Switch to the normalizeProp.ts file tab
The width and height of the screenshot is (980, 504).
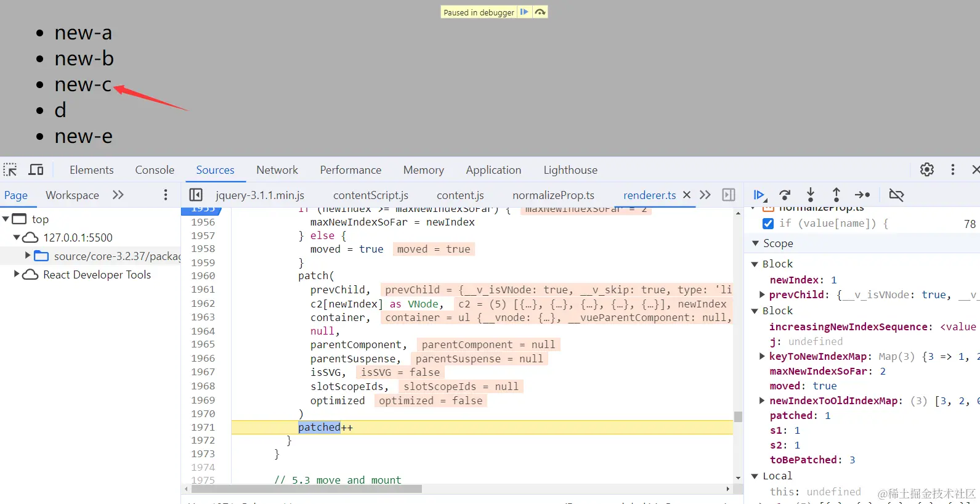(x=553, y=195)
